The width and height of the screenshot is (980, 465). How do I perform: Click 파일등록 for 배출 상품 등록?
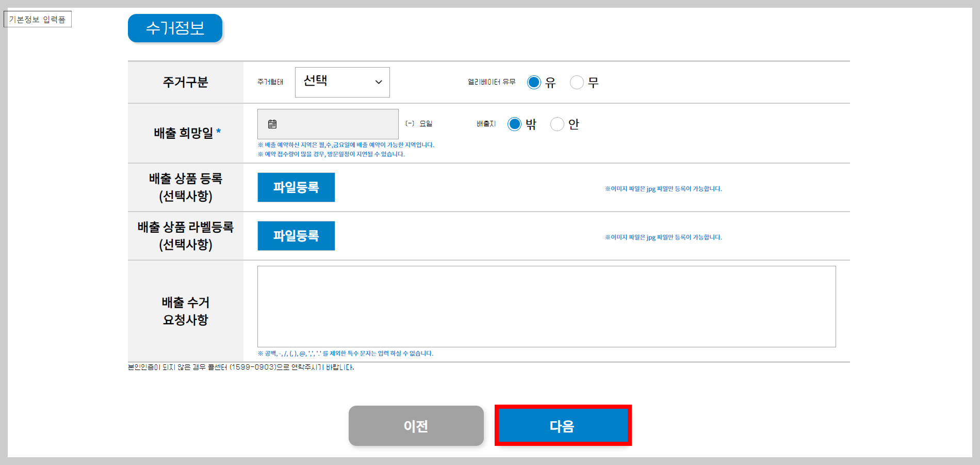(296, 187)
